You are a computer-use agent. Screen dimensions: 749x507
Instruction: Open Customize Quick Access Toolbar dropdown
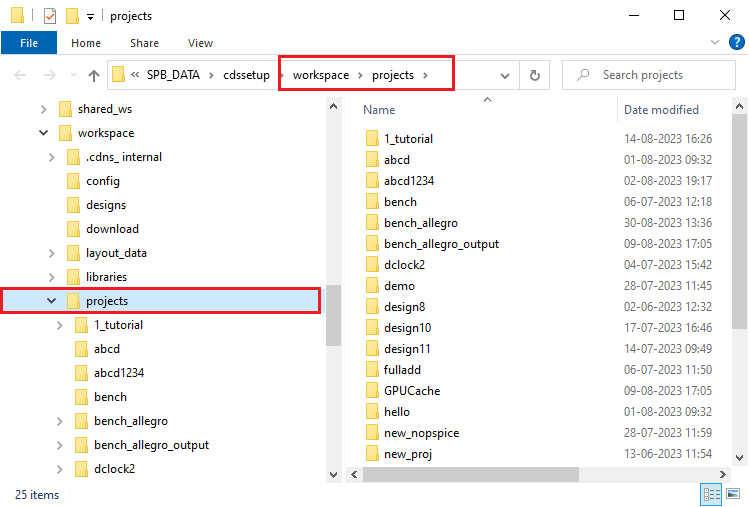tap(90, 16)
